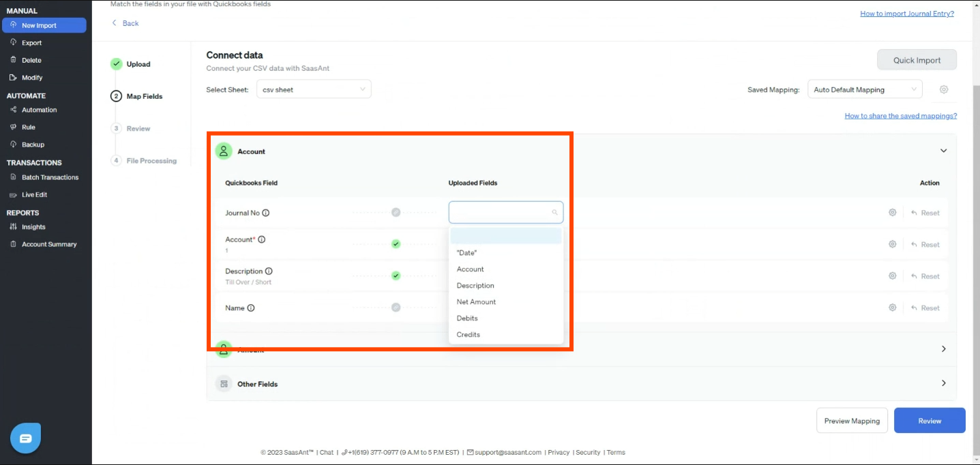Open settings gear for Journal No row

coord(892,213)
